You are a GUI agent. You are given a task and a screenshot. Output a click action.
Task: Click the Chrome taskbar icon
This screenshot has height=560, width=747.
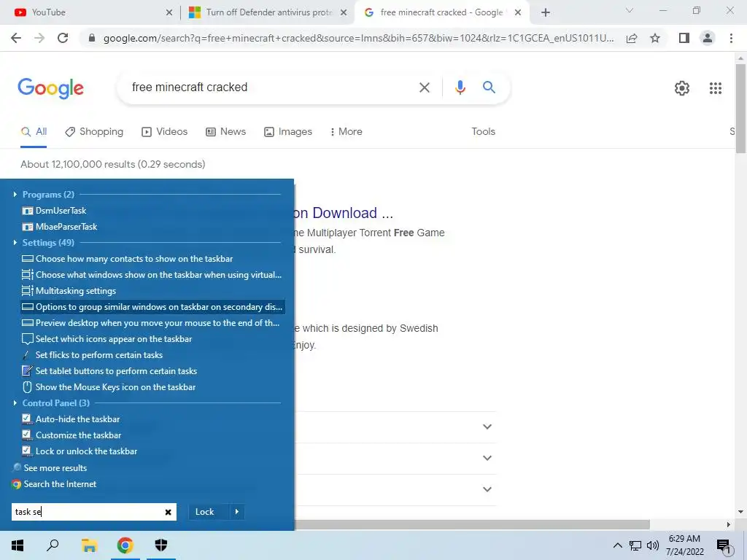[125, 545]
